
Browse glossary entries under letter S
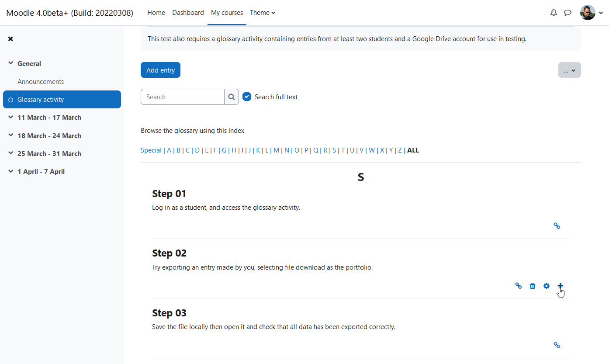point(334,150)
